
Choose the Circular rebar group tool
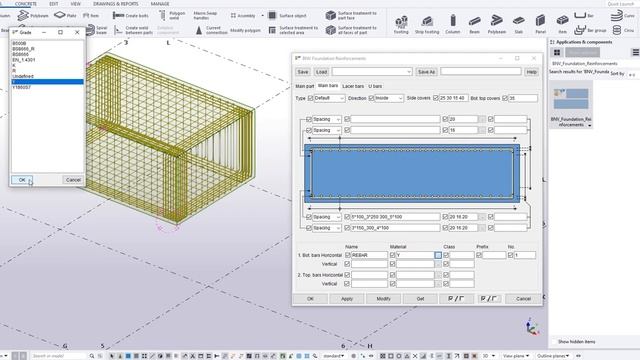tap(623, 30)
